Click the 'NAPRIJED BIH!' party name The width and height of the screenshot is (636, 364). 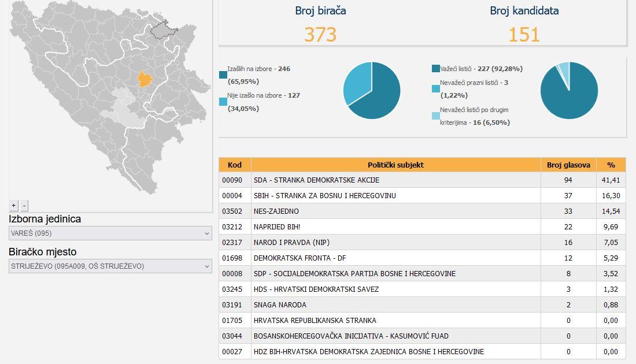pyautogui.click(x=277, y=227)
